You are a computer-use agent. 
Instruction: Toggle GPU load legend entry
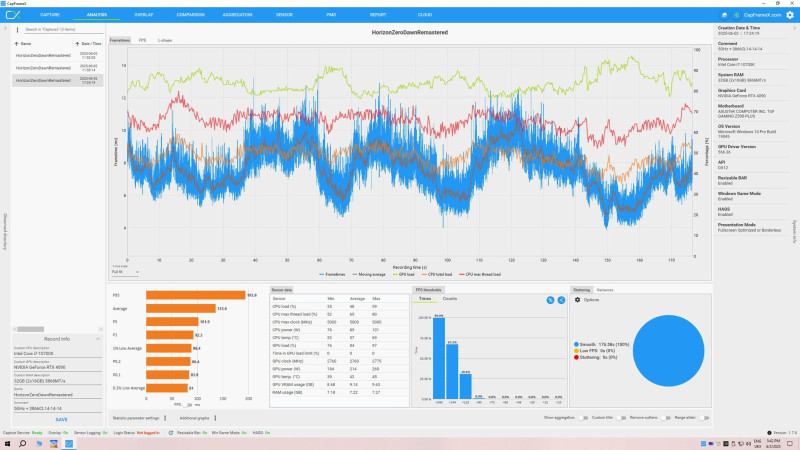point(404,274)
